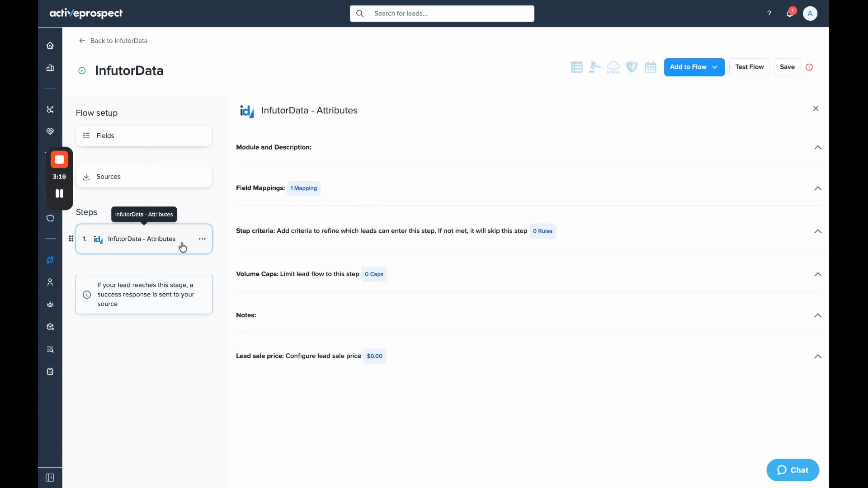This screenshot has width=868, height=488.
Task: Open the connected-nodes sidebar icon
Action: coord(50,109)
